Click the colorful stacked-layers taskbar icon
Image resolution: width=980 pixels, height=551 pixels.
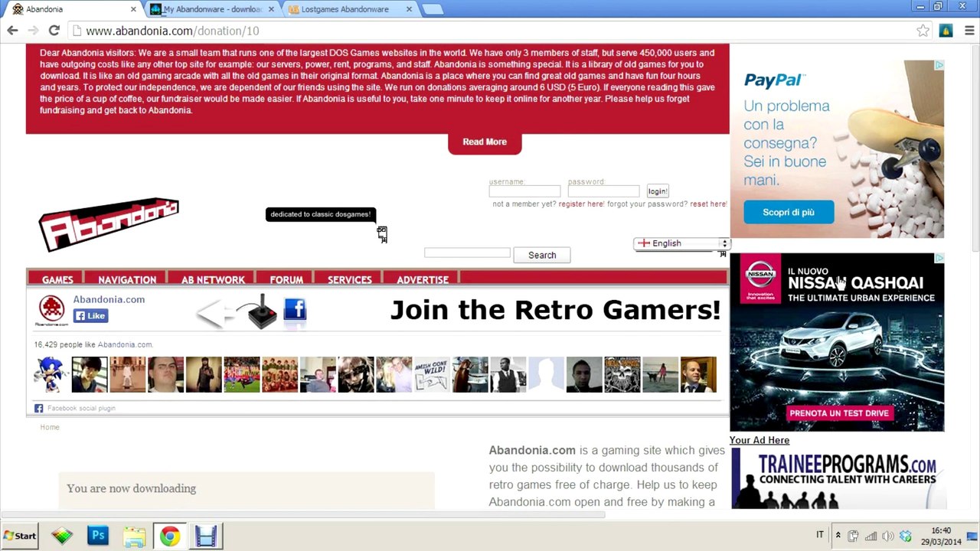click(x=62, y=536)
